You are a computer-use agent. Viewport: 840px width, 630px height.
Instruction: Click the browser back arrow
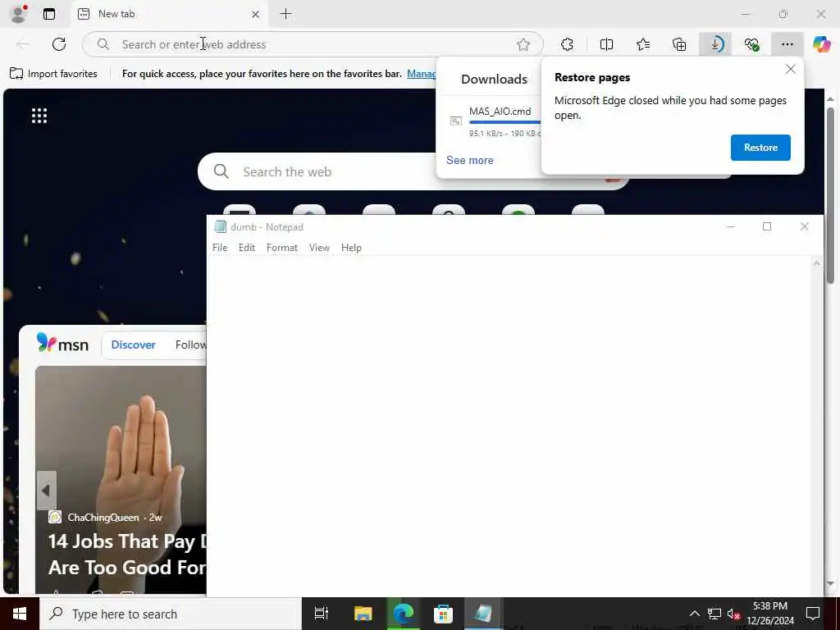[x=23, y=44]
